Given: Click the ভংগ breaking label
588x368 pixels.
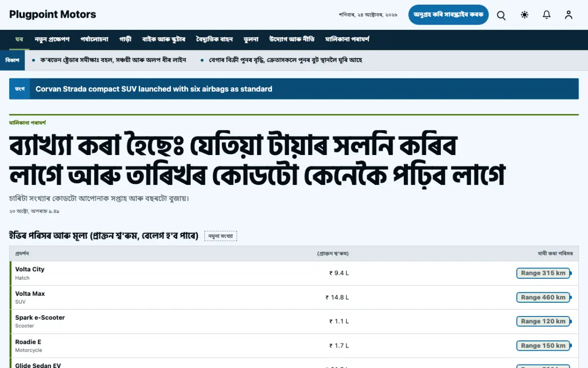Looking at the screenshot, I should (20, 89).
